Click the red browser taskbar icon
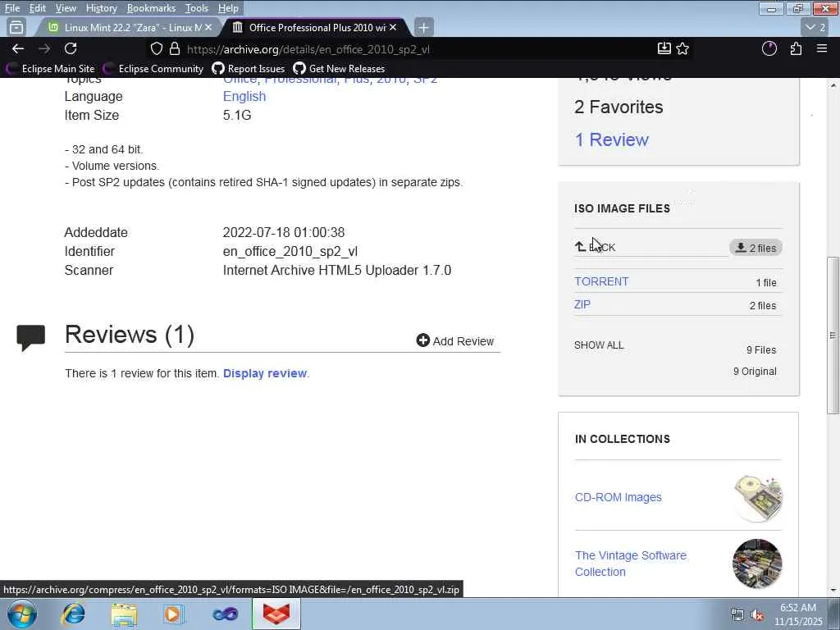 pyautogui.click(x=276, y=614)
